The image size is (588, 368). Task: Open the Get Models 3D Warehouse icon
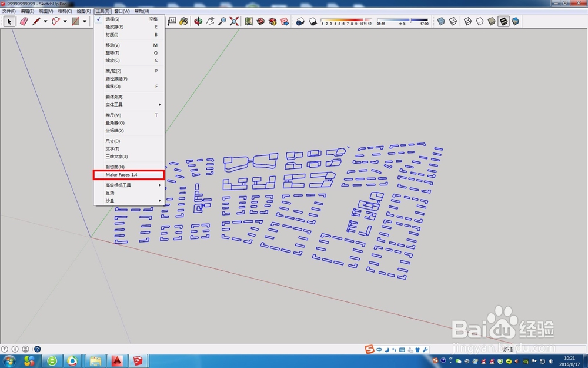coord(260,21)
